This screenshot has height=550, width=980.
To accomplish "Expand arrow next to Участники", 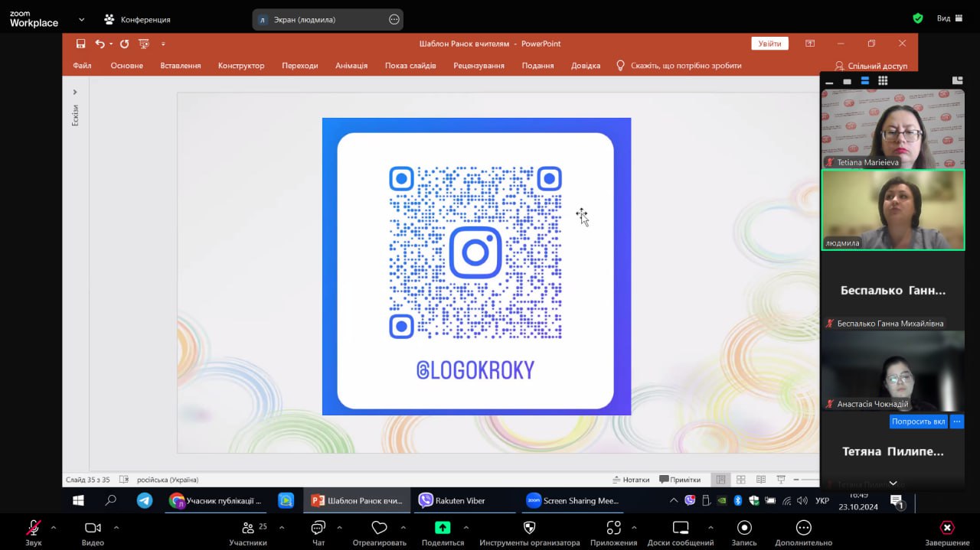I will coord(281,527).
